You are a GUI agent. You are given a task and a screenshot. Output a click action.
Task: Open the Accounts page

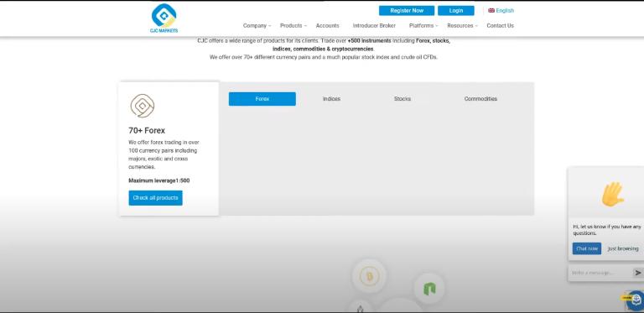(327, 25)
